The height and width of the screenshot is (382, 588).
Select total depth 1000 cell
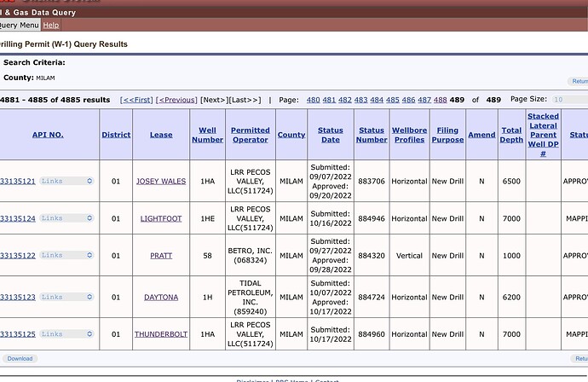tap(511, 256)
